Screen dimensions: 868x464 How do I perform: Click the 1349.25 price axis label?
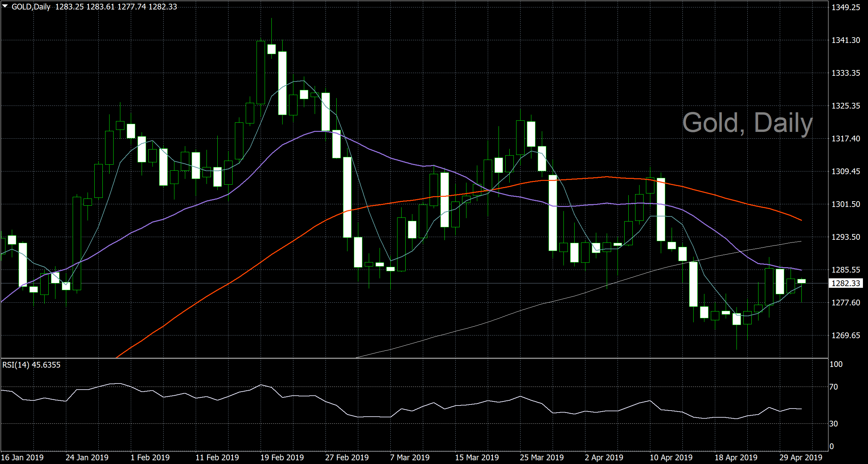[x=846, y=7]
